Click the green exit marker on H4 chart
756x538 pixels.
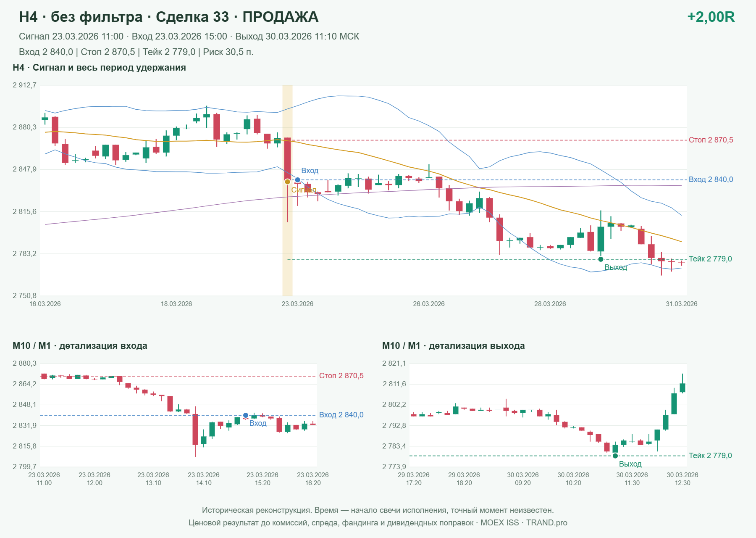601,259
